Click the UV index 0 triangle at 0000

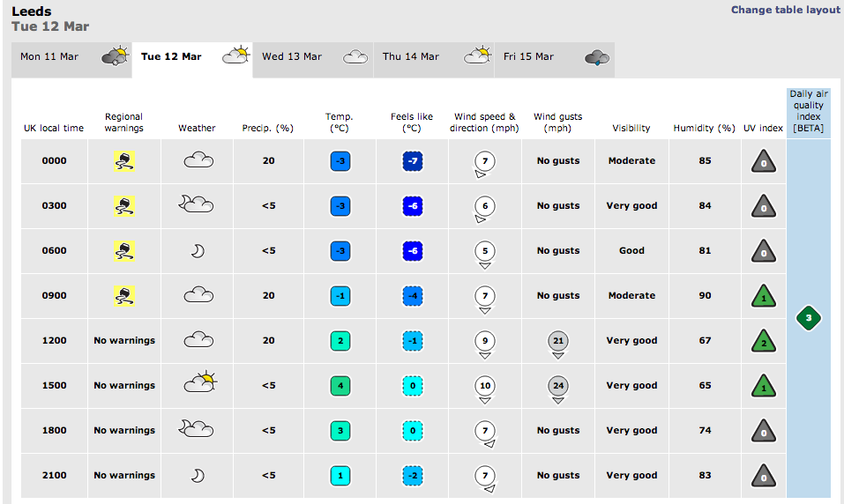[x=763, y=161]
